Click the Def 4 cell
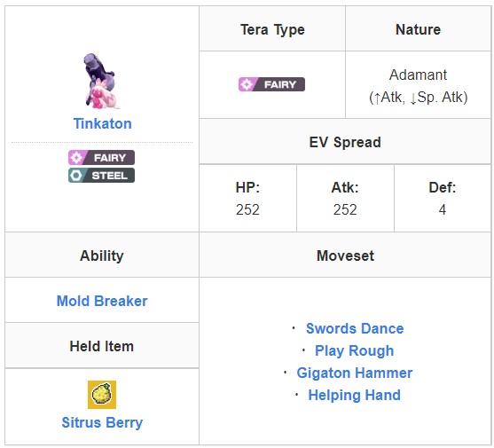This screenshot has width=494, height=448. point(443,199)
